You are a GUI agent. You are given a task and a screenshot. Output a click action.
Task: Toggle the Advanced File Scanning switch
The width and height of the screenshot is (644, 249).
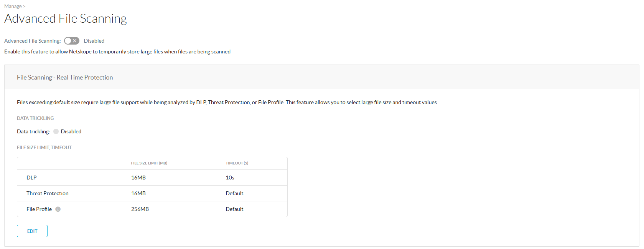[71, 41]
